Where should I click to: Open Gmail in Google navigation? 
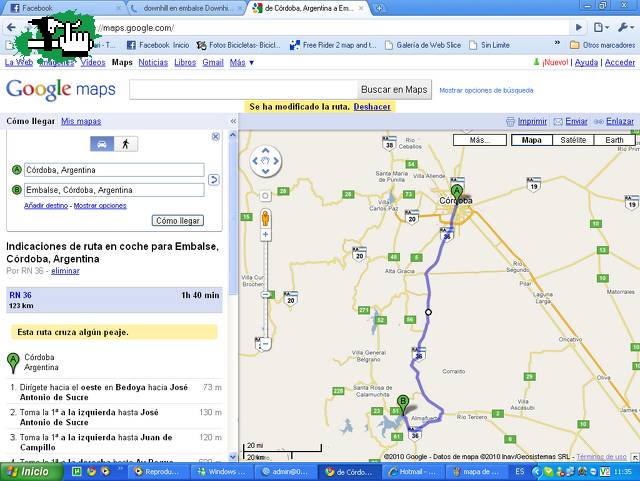(x=213, y=62)
